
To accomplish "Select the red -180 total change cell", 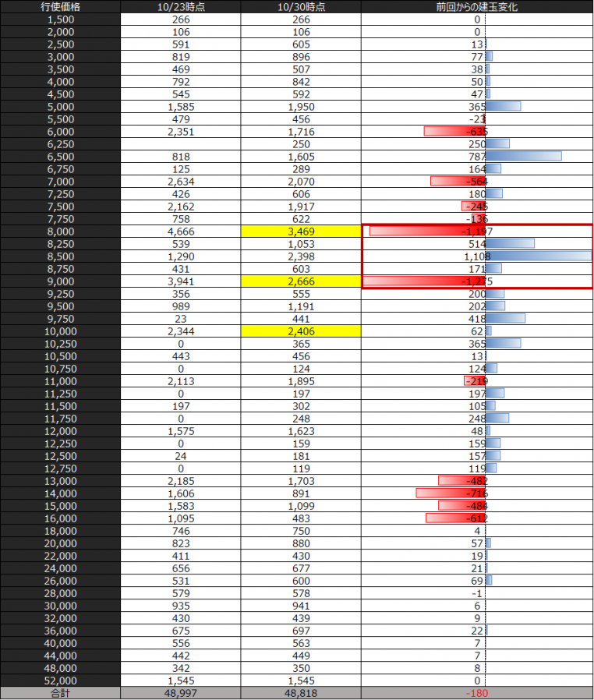I will coord(477,693).
